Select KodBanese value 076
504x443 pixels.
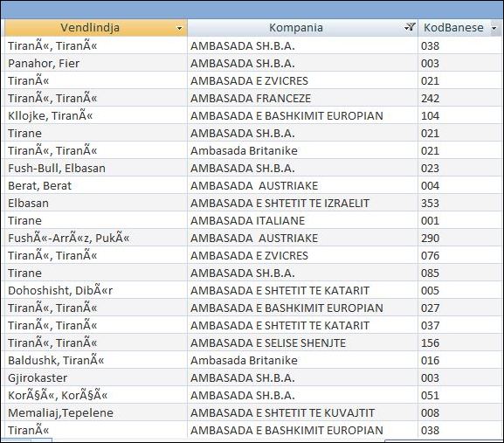tap(459, 255)
